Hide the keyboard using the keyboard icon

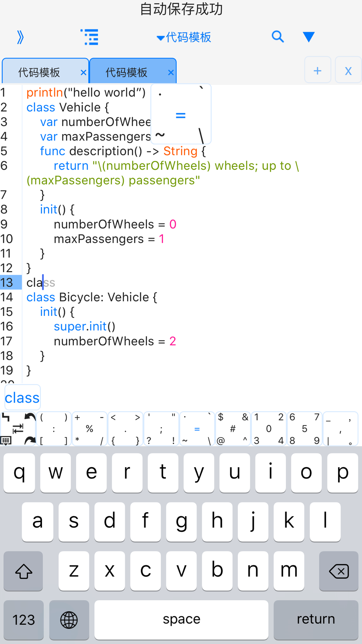tap(6, 440)
